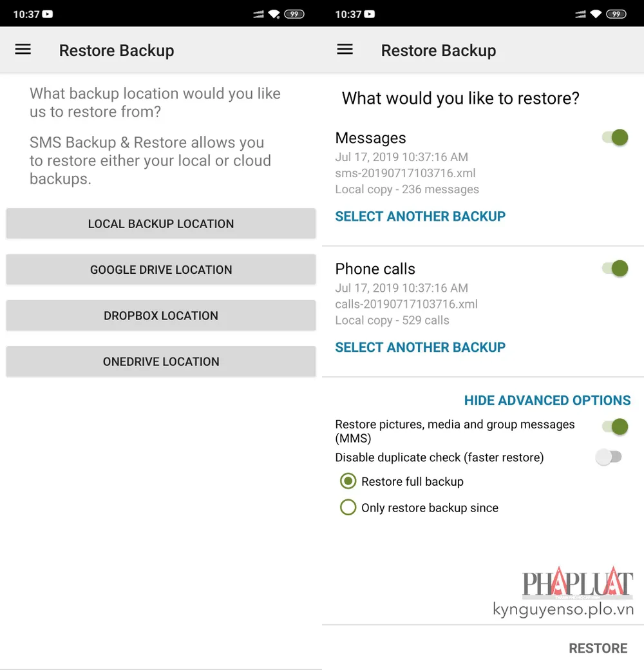The image size is (644, 670).
Task: Choose Local Backup Location
Action: tap(161, 224)
